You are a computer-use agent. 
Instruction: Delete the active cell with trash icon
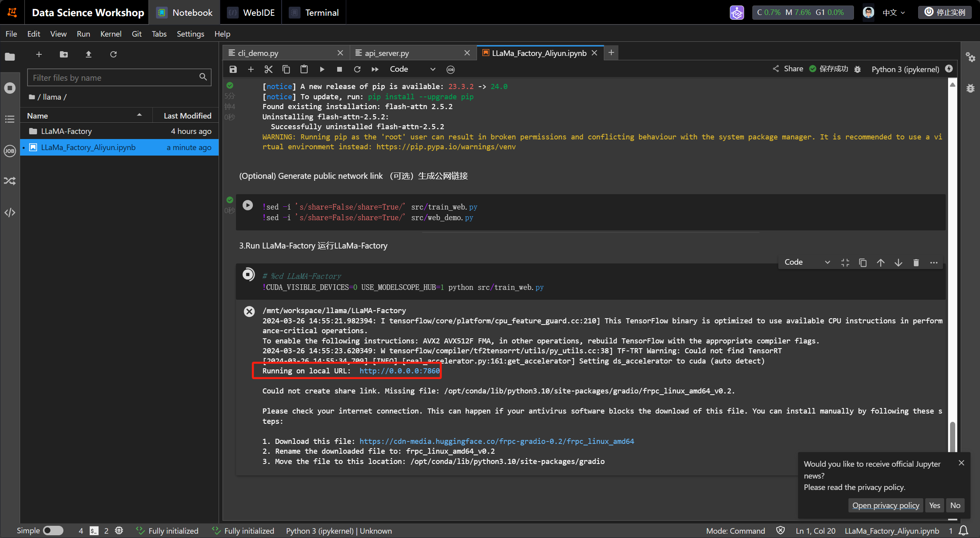916,263
